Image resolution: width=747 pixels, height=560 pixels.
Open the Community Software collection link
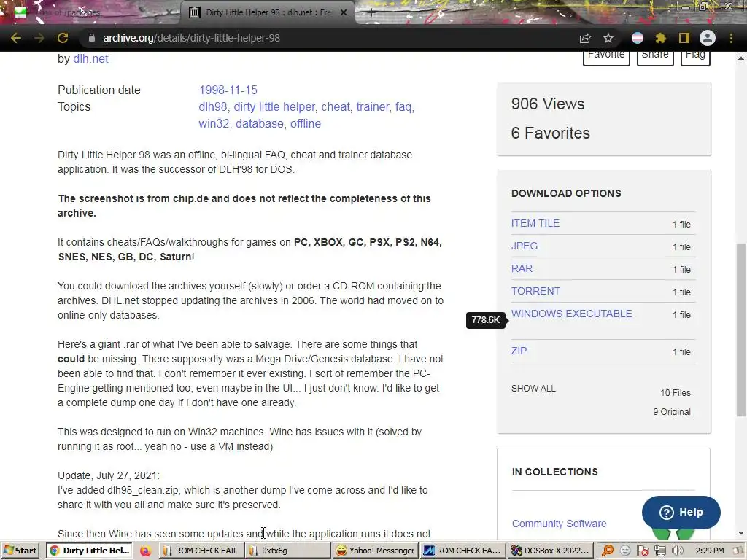coord(559,524)
